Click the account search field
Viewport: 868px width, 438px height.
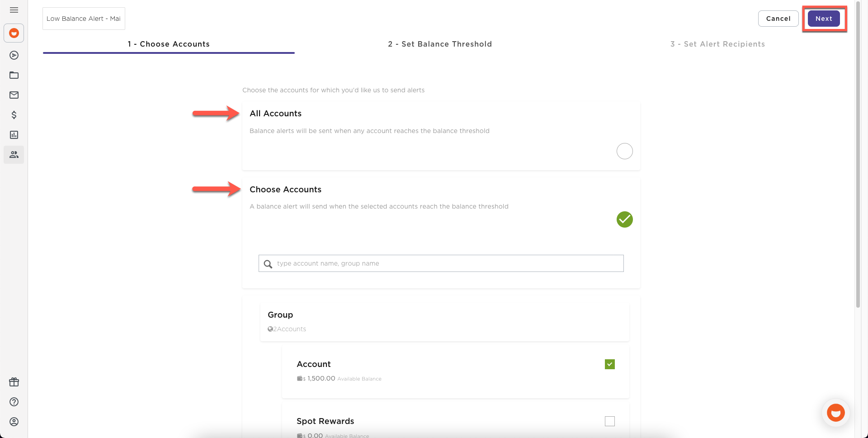(441, 263)
